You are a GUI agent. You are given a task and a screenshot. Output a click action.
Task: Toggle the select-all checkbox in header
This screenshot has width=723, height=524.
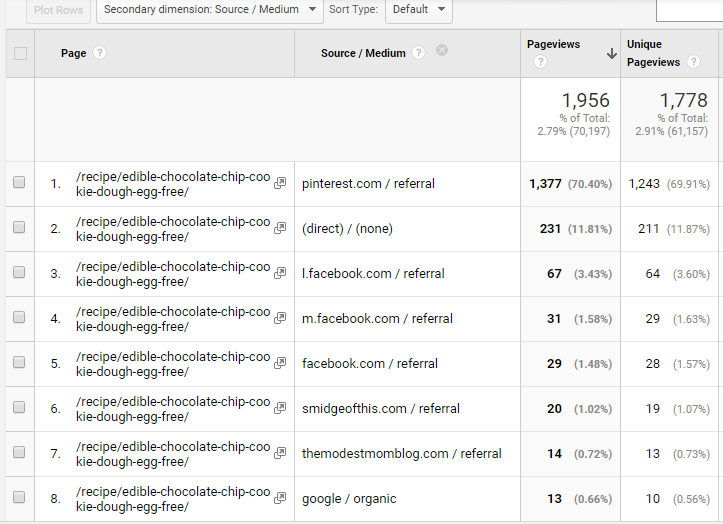click(20, 54)
